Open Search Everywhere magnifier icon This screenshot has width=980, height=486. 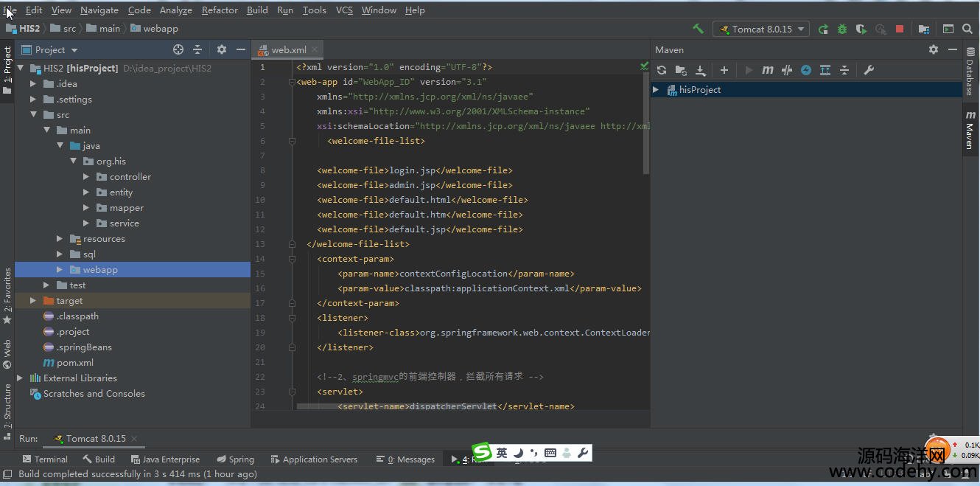click(967, 29)
